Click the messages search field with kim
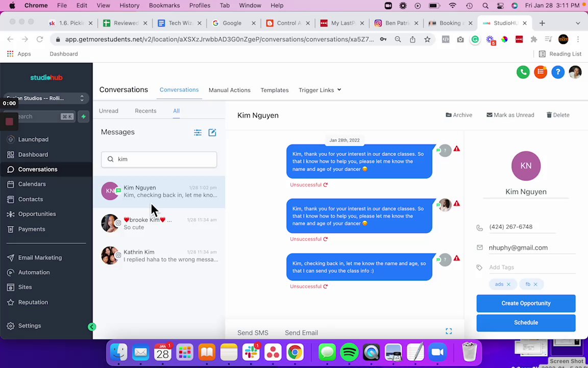 [x=159, y=159]
